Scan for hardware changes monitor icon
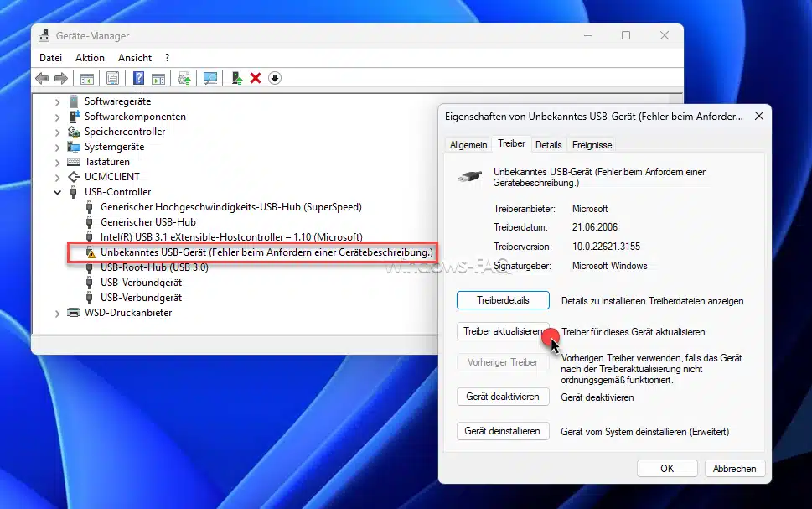Viewport: 812px width, 509px height. tap(210, 78)
